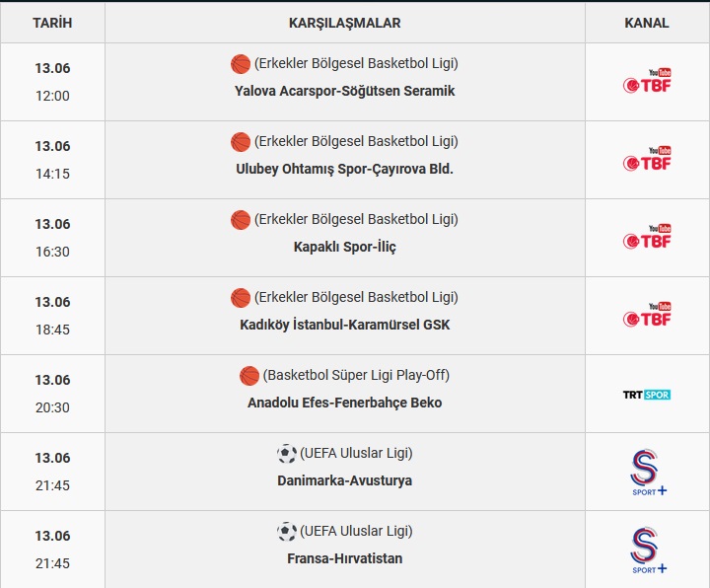Click the S Sport Plus logo for Danimarka-Avusturya
The width and height of the screenshot is (710, 588).
648,472
